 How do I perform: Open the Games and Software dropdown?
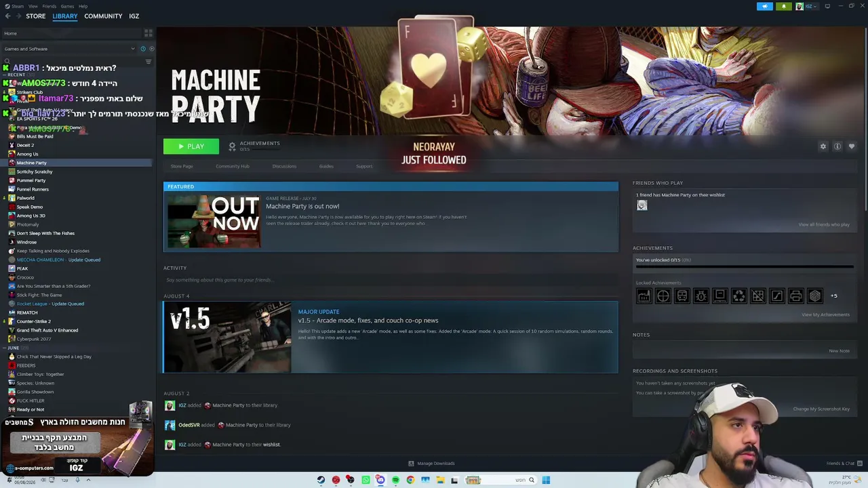coord(69,49)
